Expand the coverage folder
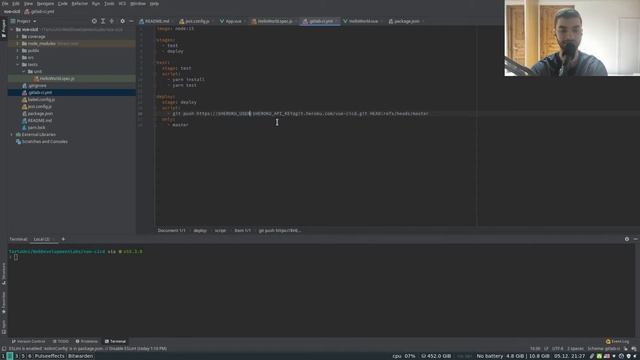Screen dimensions: 640x360 [x=18, y=37]
